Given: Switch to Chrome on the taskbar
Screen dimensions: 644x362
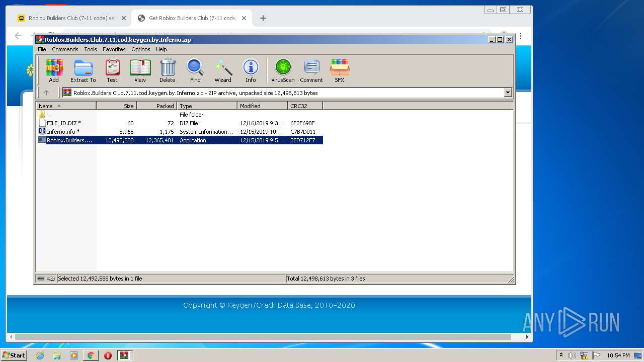Looking at the screenshot, I should coord(91,355).
